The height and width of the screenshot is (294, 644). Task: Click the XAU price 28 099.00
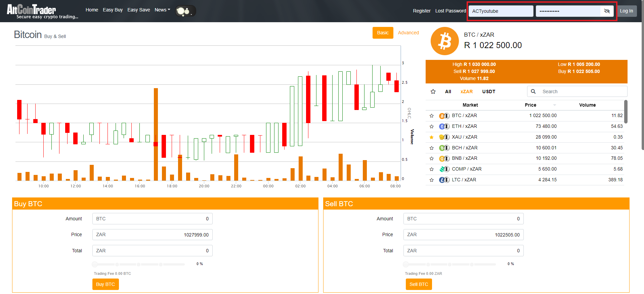tap(546, 137)
